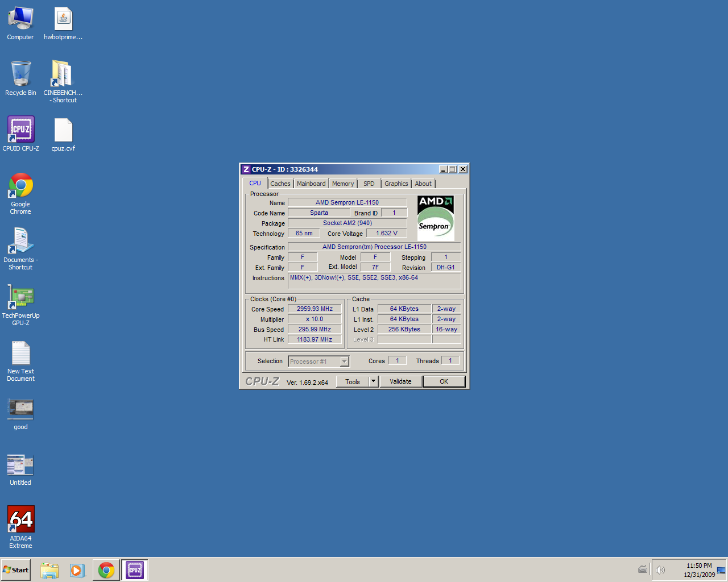Screen dimensions: 728x582
Task: Switch to the Mainboard tab
Action: point(311,184)
